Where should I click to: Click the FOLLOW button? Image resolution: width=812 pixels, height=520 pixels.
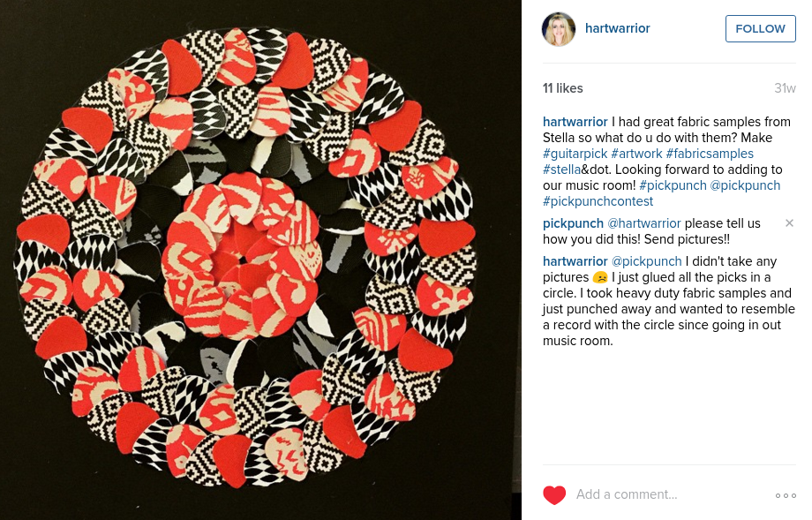(x=760, y=28)
